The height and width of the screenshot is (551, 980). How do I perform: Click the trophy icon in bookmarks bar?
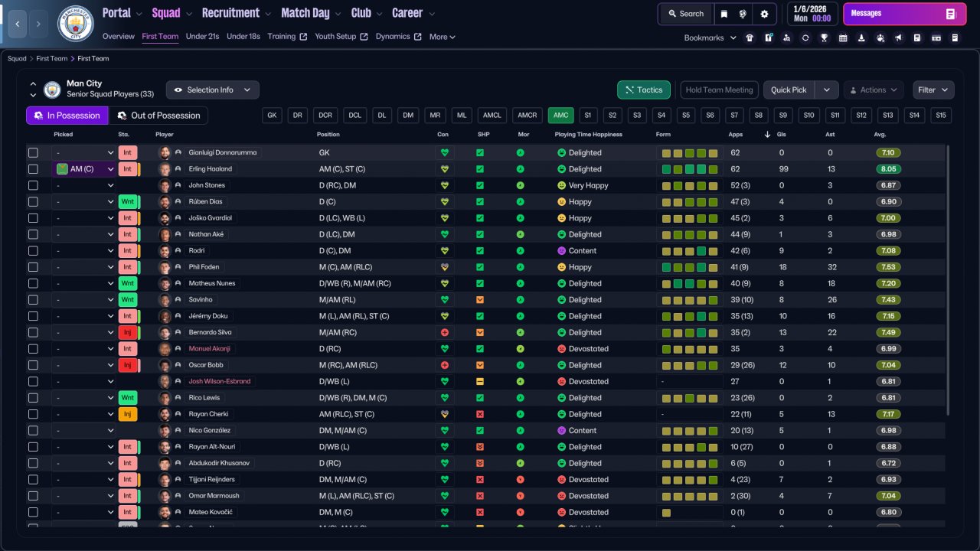824,37
